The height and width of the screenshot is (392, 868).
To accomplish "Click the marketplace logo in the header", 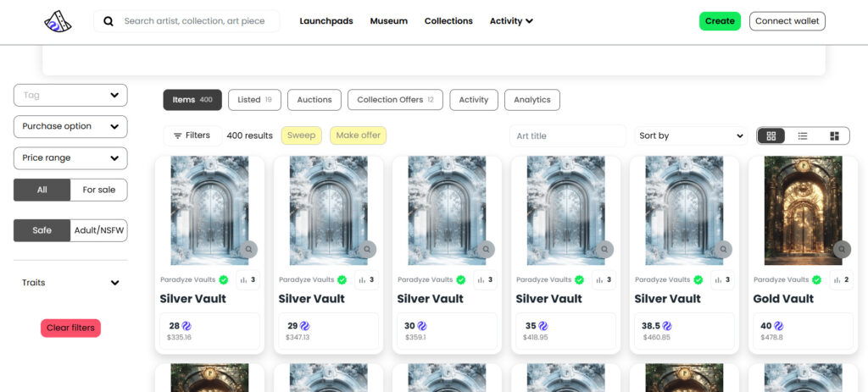I will click(58, 21).
